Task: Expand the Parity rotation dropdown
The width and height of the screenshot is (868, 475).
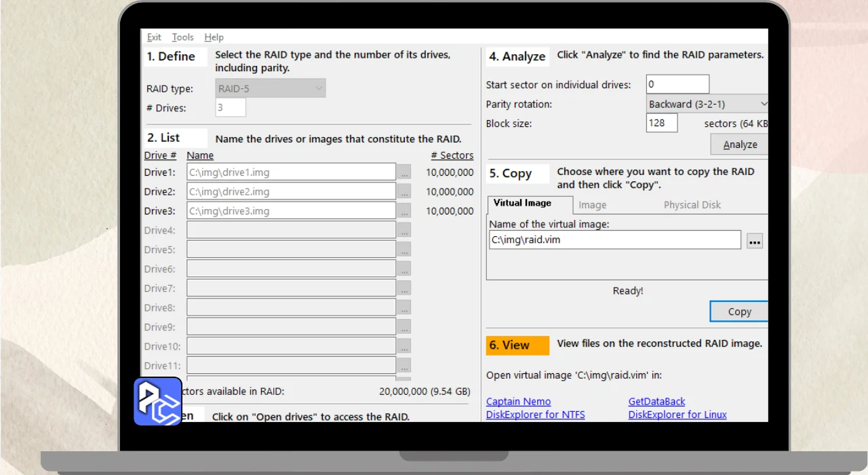Action: tap(707, 104)
